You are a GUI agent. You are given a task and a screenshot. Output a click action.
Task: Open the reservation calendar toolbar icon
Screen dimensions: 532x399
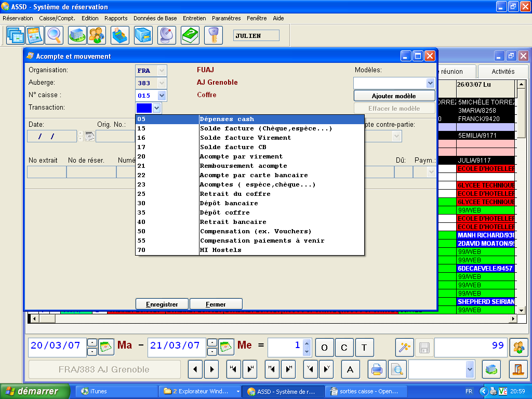pyautogui.click(x=35, y=35)
